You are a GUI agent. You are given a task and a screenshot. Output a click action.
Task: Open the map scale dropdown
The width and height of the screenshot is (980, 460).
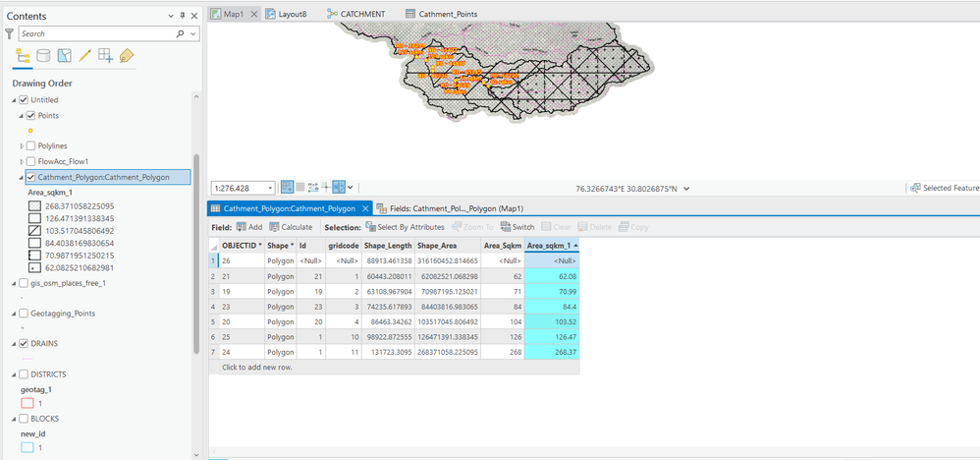tap(270, 188)
